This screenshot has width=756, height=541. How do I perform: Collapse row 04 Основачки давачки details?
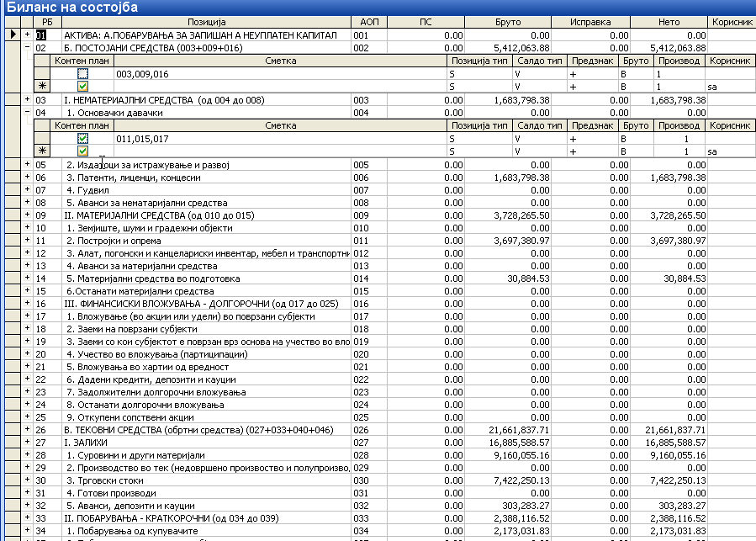click(27, 112)
